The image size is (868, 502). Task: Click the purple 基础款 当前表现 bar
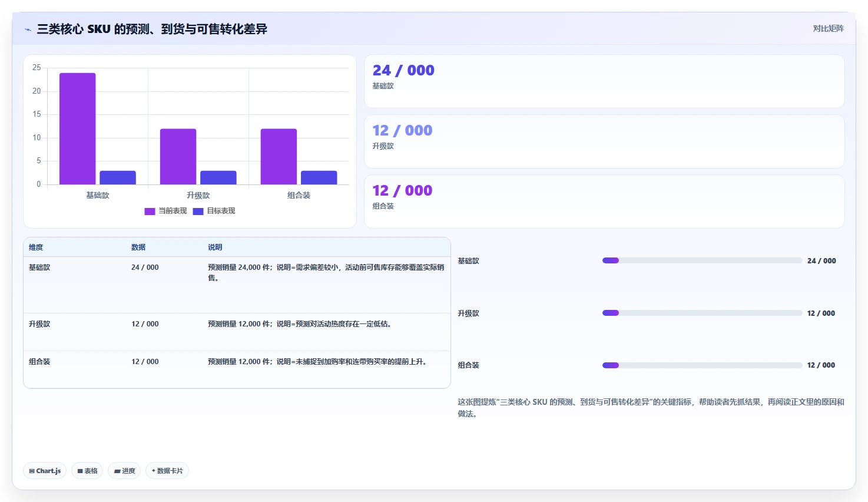(77, 128)
